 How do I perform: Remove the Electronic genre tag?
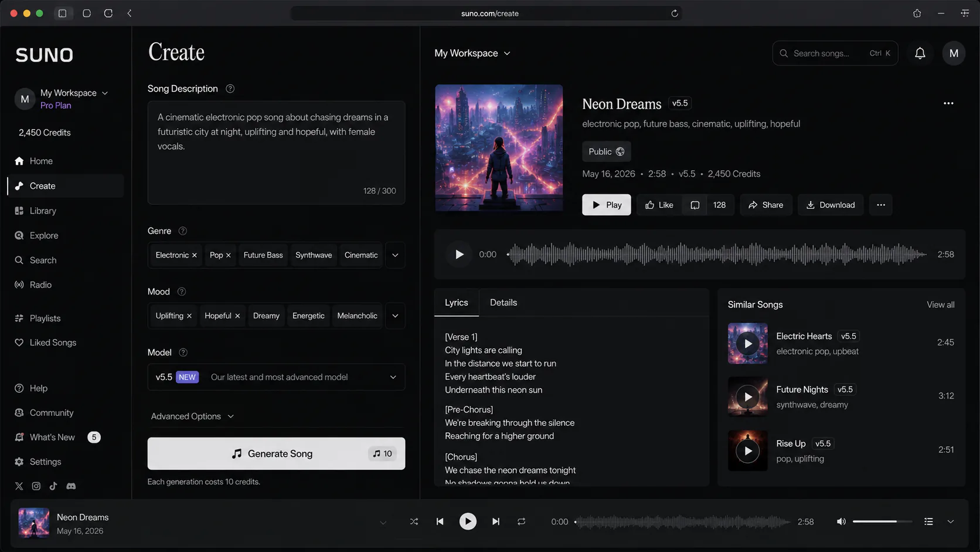coord(195,255)
